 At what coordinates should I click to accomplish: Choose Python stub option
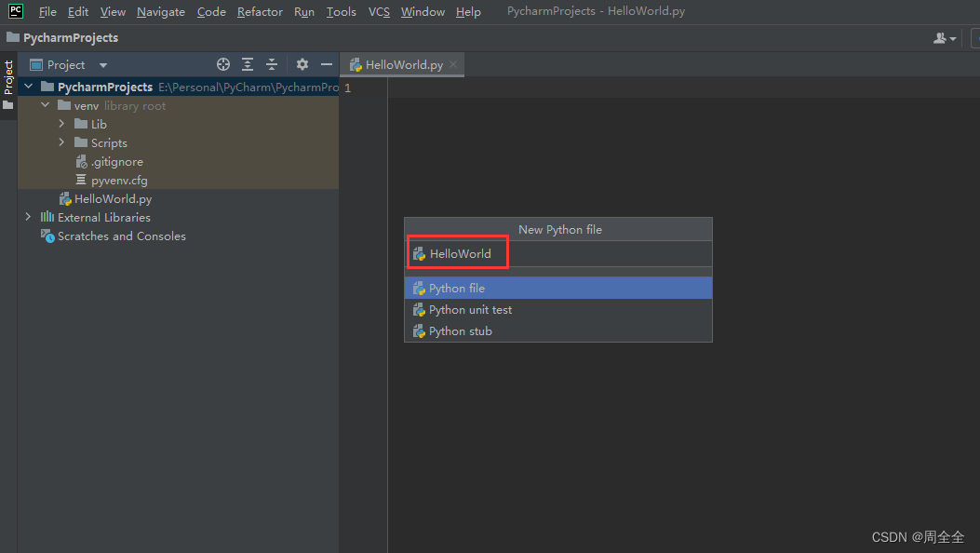tap(558, 331)
